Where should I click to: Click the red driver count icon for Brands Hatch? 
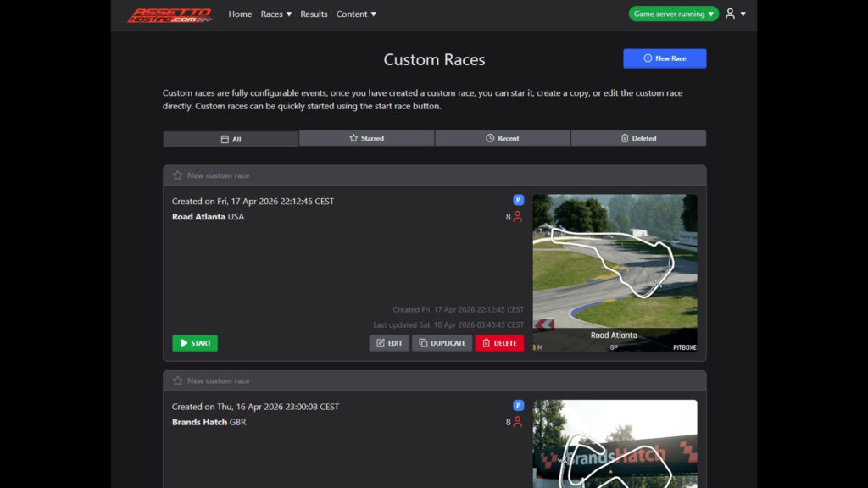click(518, 422)
